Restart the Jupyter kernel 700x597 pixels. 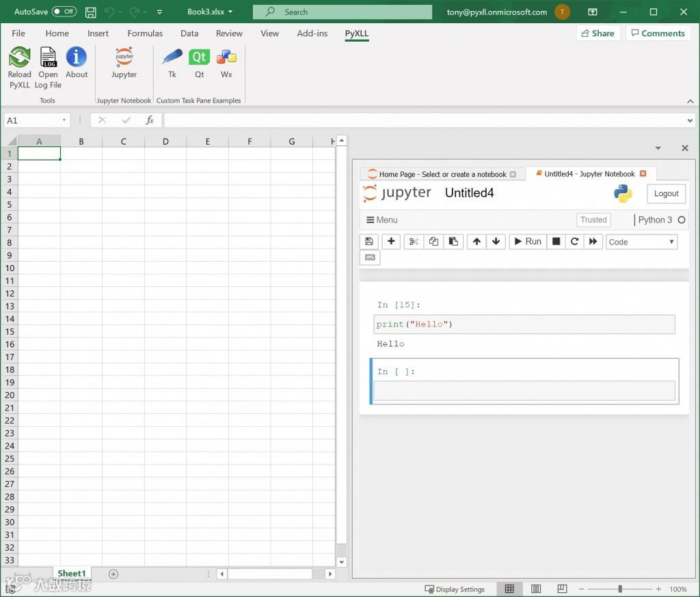574,241
